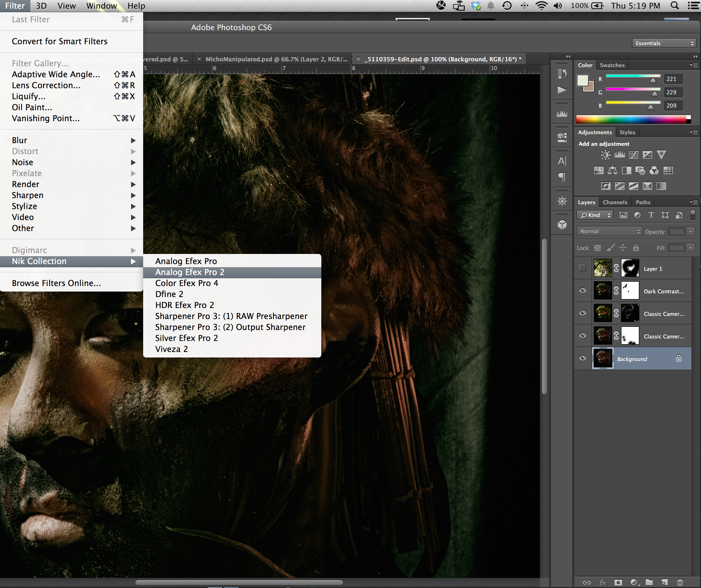Open the Color panel flyout menu

694,65
